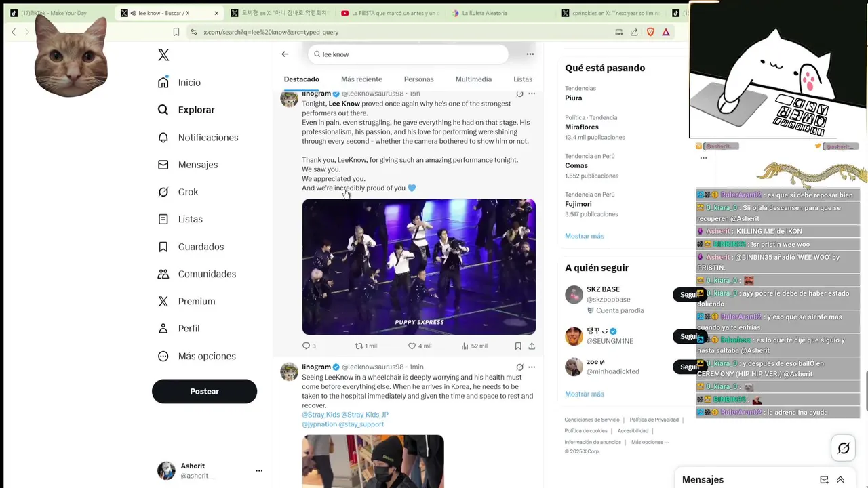Open Grok from the sidebar
The height and width of the screenshot is (488, 868).
[178, 192]
